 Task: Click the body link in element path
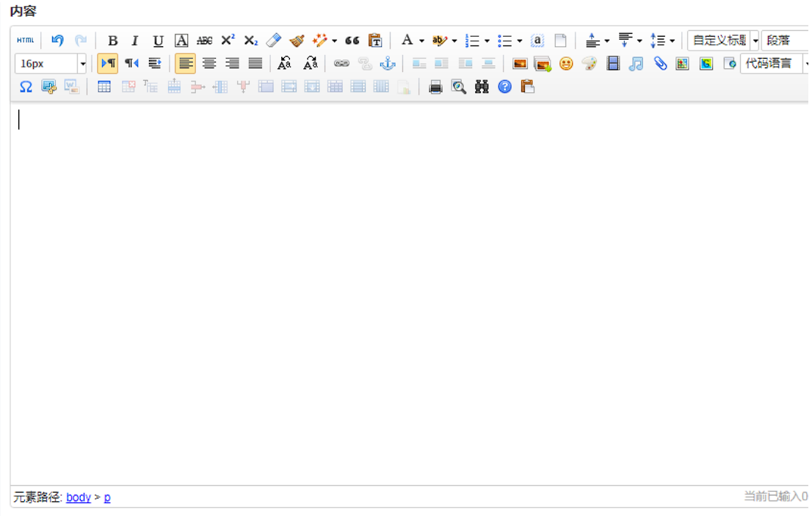pos(79,497)
